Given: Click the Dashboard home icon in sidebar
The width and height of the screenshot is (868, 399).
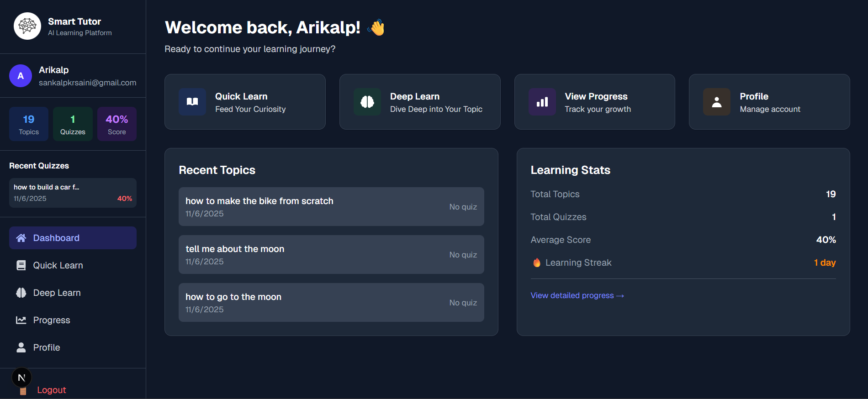Looking at the screenshot, I should pyautogui.click(x=21, y=238).
